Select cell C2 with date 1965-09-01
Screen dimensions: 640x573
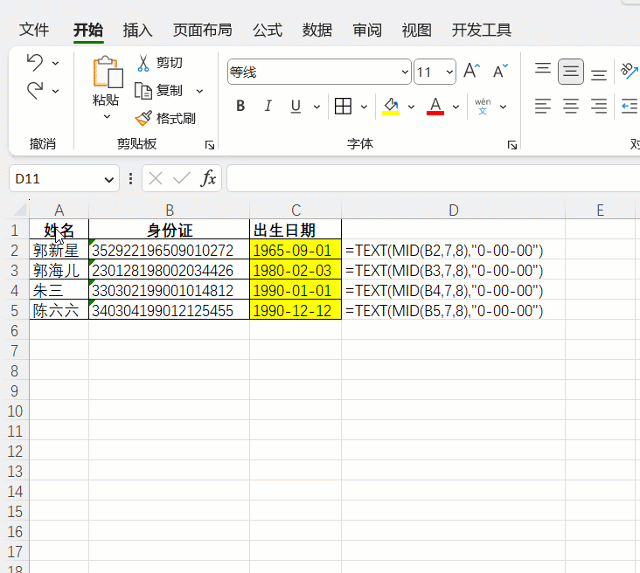[295, 250]
